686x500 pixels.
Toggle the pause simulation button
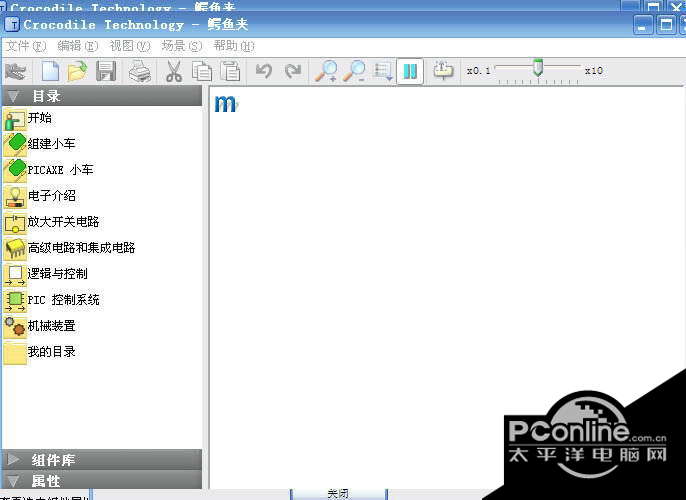(410, 71)
